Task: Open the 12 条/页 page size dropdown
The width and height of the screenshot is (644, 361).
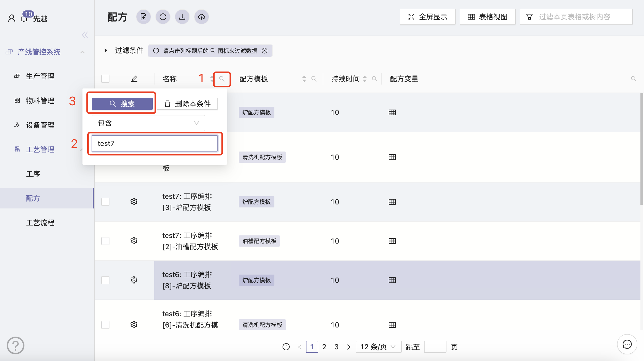Action: 378,347
